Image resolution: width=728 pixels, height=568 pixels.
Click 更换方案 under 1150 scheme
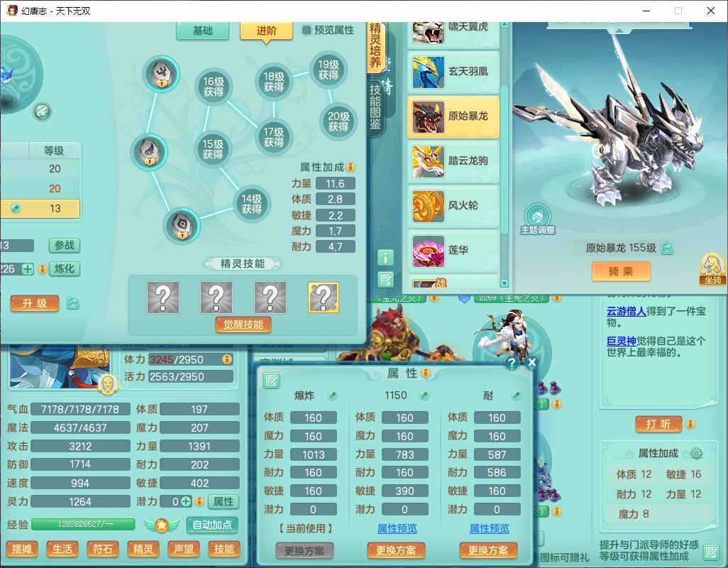(395, 551)
